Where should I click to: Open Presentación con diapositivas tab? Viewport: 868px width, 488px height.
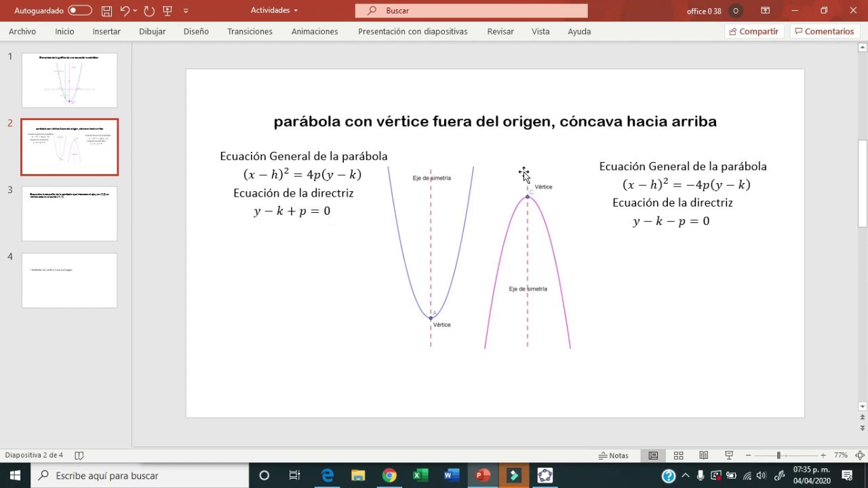413,31
